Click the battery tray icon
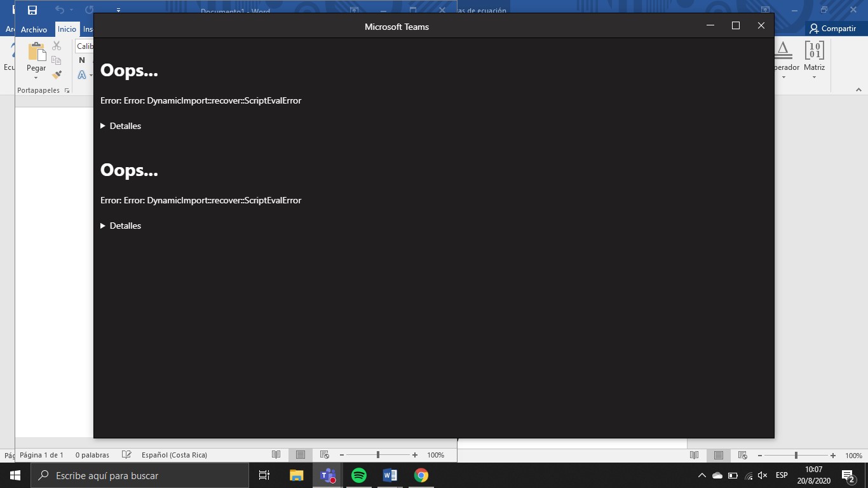The image size is (868, 488). (x=733, y=475)
